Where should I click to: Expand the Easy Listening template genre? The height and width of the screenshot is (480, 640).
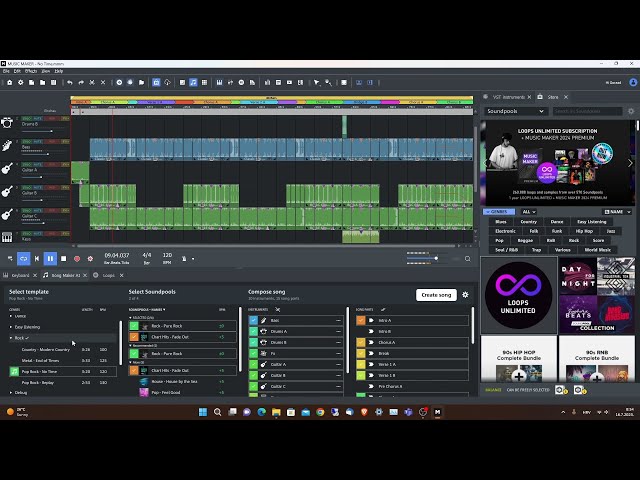pos(11,327)
